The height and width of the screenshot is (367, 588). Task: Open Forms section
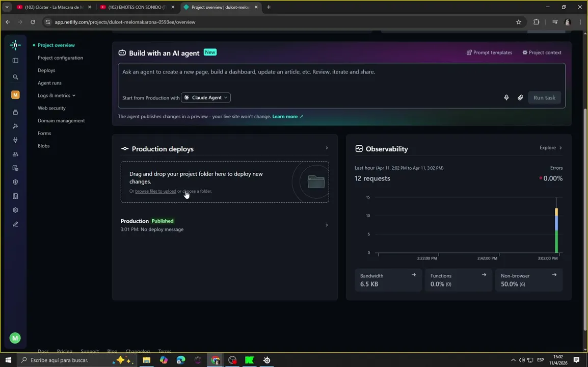point(44,133)
